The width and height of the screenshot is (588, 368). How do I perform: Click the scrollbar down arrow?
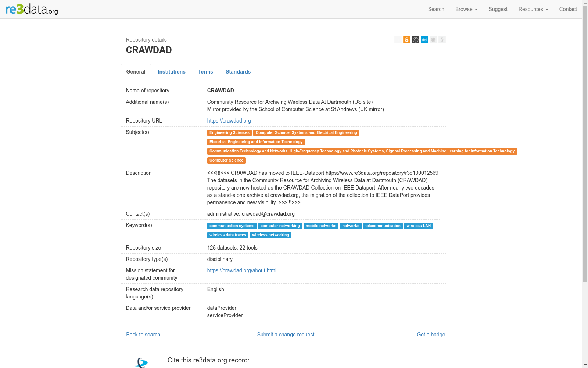pyautogui.click(x=585, y=365)
